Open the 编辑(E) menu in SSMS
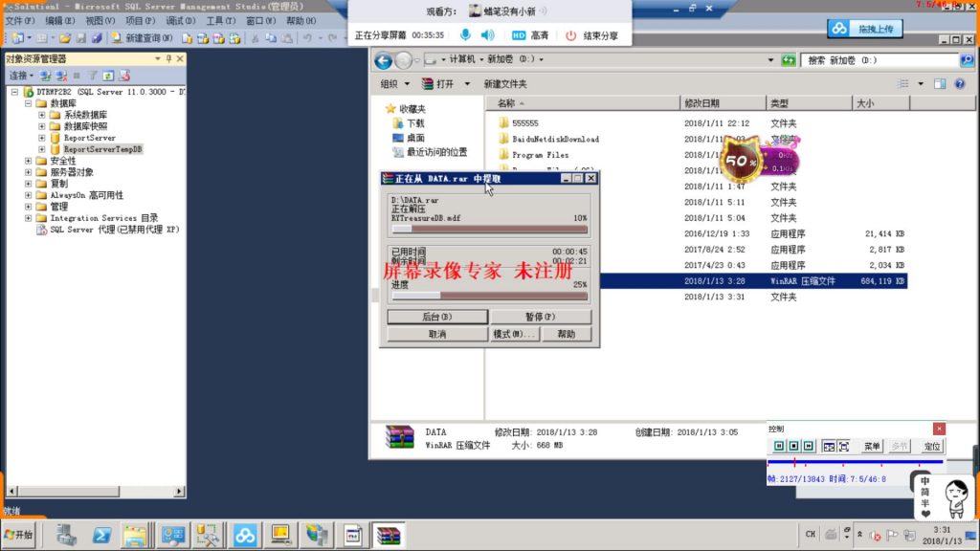The height and width of the screenshot is (551, 980). (60, 21)
